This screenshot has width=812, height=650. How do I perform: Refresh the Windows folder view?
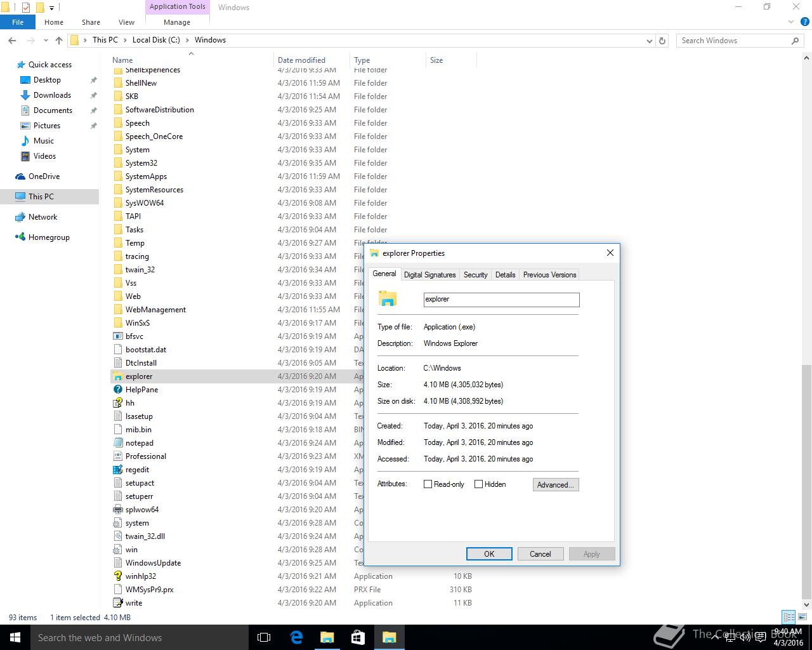pos(662,41)
